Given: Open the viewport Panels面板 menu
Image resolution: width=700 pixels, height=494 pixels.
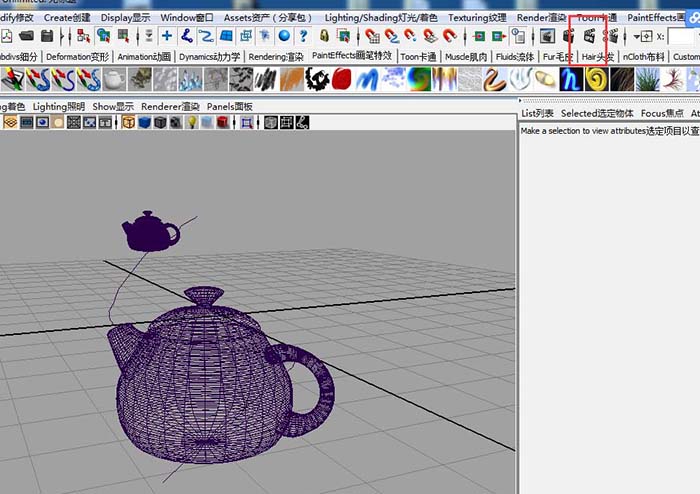Looking at the screenshot, I should (x=229, y=107).
